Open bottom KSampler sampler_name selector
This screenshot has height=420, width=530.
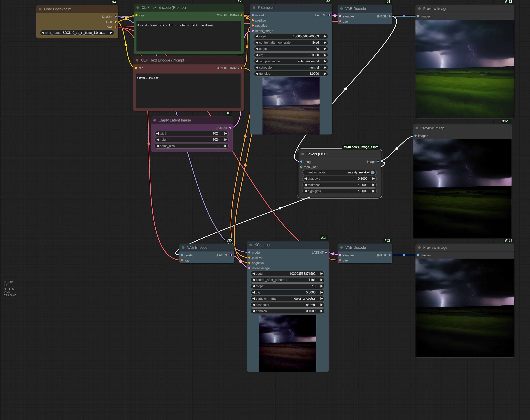point(287,299)
